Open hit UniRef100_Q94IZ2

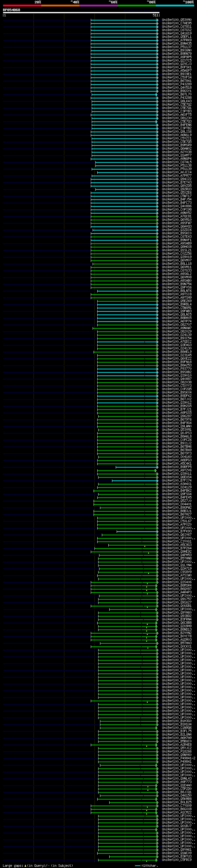click(176, 179)
